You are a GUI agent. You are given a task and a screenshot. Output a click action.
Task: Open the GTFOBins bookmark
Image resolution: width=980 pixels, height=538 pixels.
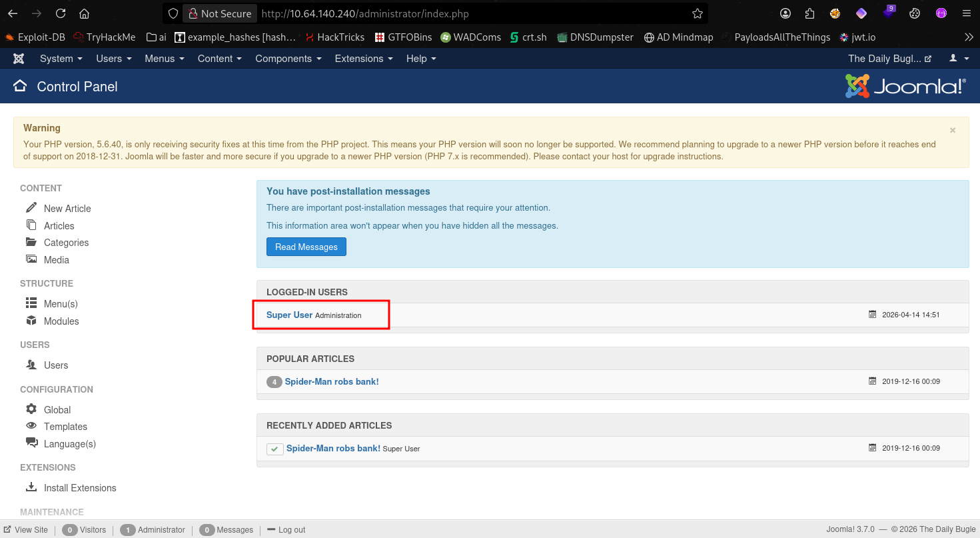tap(404, 37)
